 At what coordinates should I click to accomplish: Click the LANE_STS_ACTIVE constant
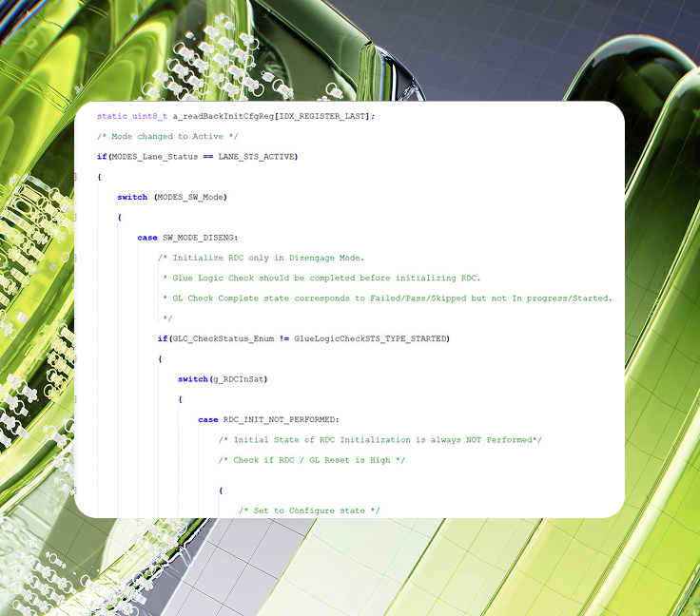pos(260,156)
